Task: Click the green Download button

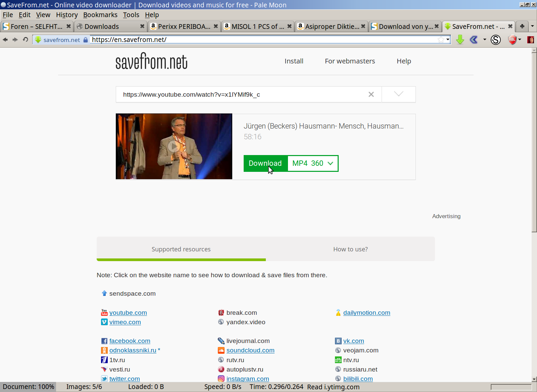Action: pyautogui.click(x=265, y=163)
